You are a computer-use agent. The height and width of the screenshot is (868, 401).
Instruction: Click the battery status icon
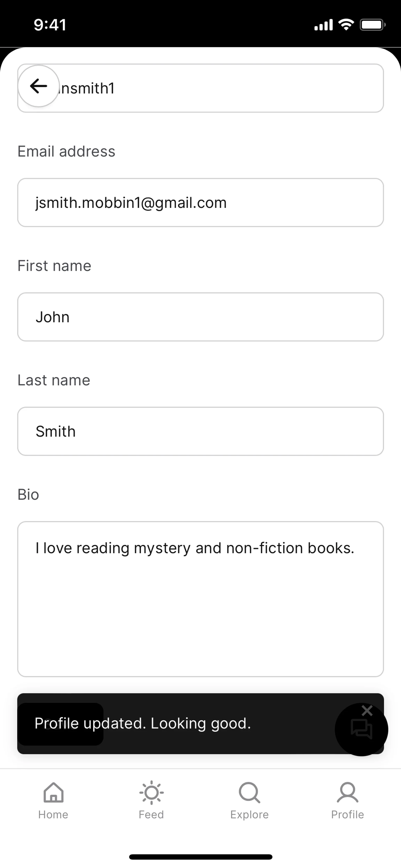(x=372, y=25)
